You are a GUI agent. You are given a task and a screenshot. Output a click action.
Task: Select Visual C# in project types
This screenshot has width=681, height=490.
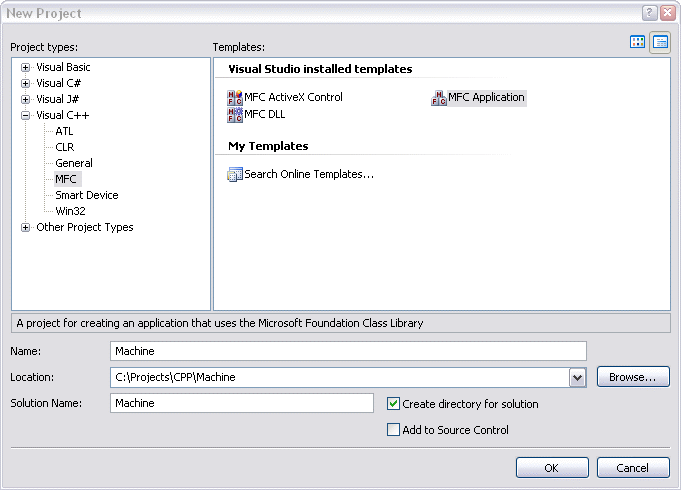coord(59,83)
